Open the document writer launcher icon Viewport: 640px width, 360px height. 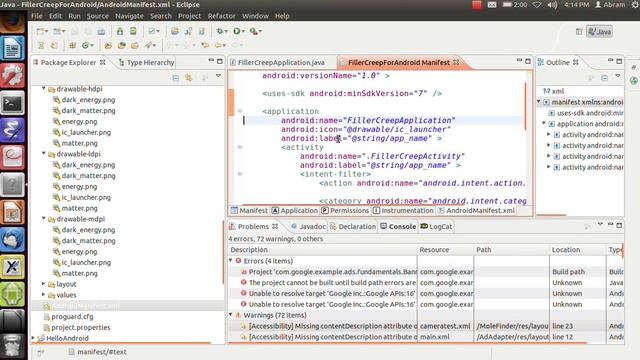(x=12, y=48)
